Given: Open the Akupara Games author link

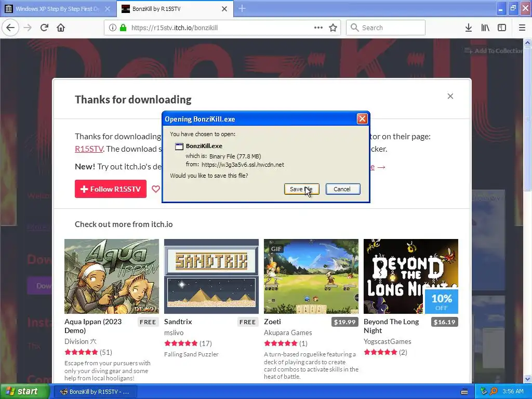Looking at the screenshot, I should click(288, 333).
